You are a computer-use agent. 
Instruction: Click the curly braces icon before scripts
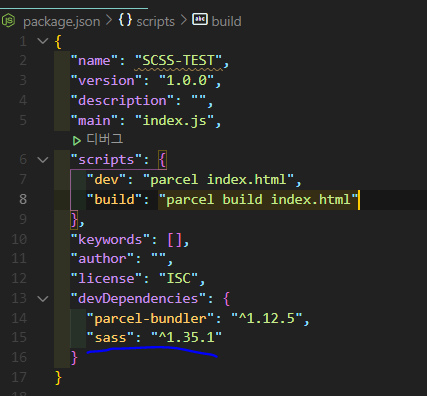tap(125, 20)
